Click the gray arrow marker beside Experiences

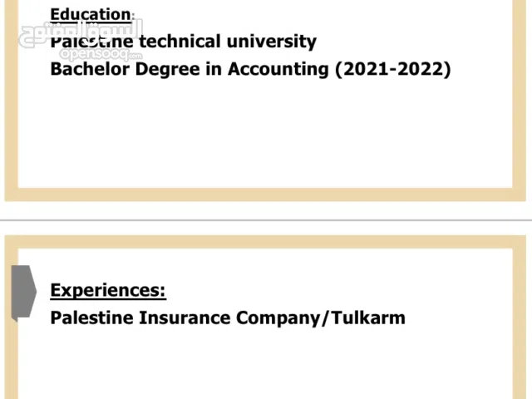pos(23,292)
